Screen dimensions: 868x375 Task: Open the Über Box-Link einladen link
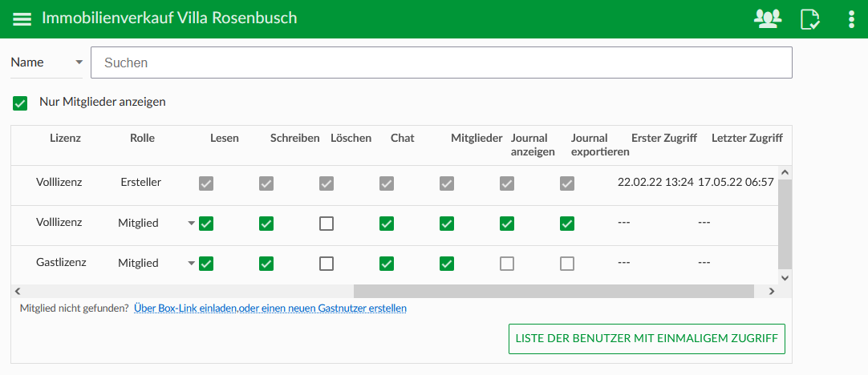pyautogui.click(x=186, y=308)
